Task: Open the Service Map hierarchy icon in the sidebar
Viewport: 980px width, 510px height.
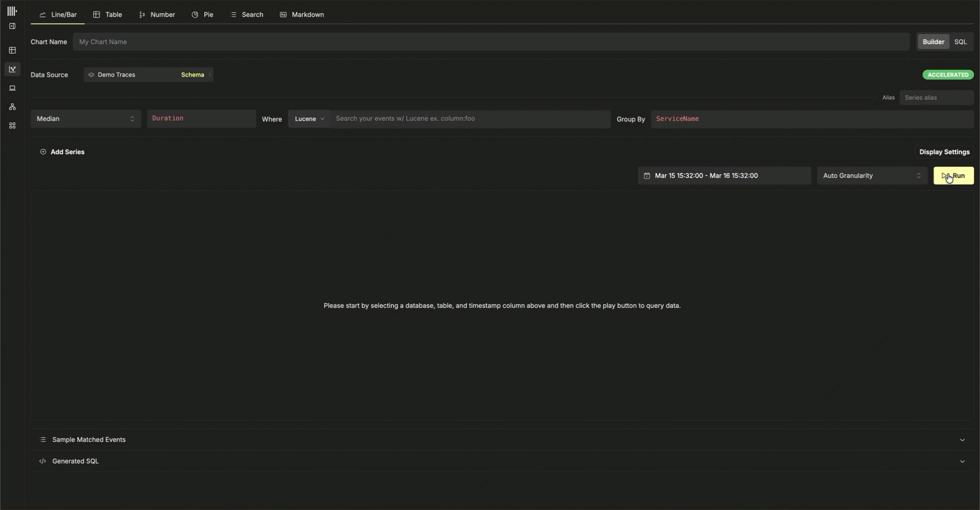Action: 12,107
